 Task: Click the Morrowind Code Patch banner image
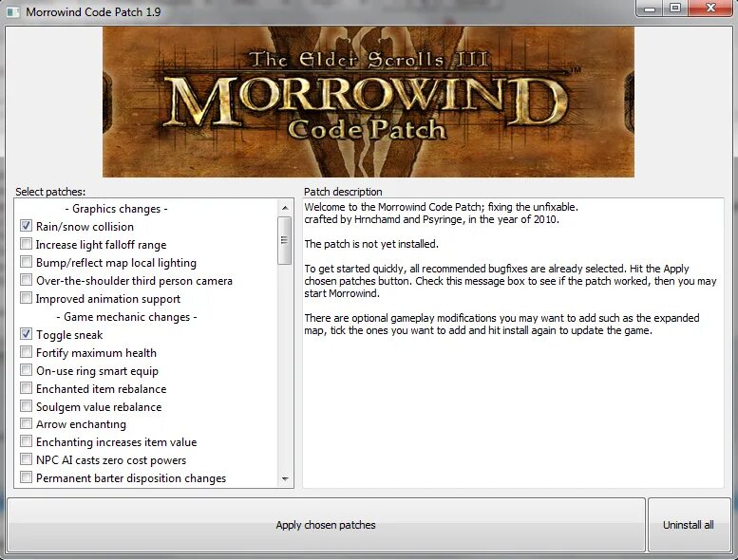click(369, 102)
